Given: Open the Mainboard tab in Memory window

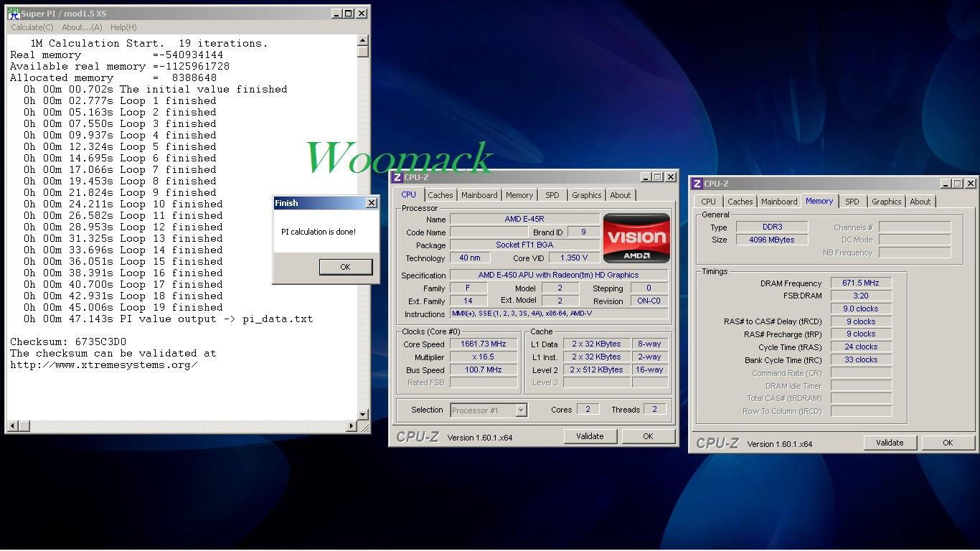Looking at the screenshot, I should click(x=779, y=202).
